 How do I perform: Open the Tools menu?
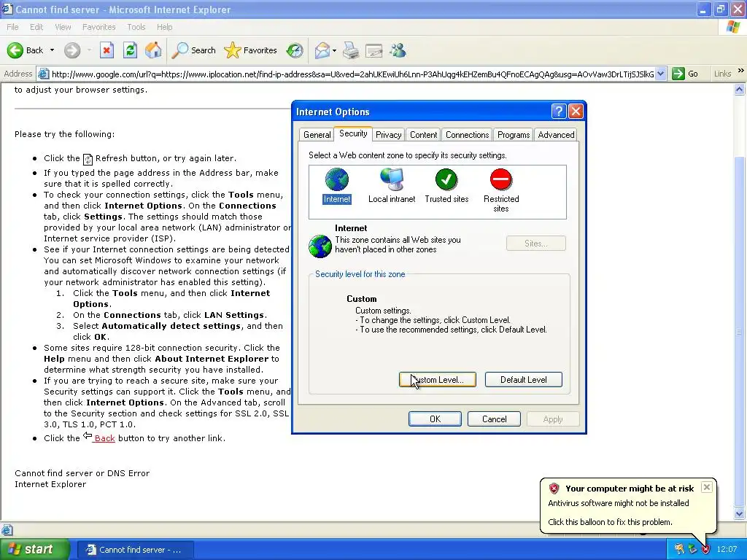(136, 27)
